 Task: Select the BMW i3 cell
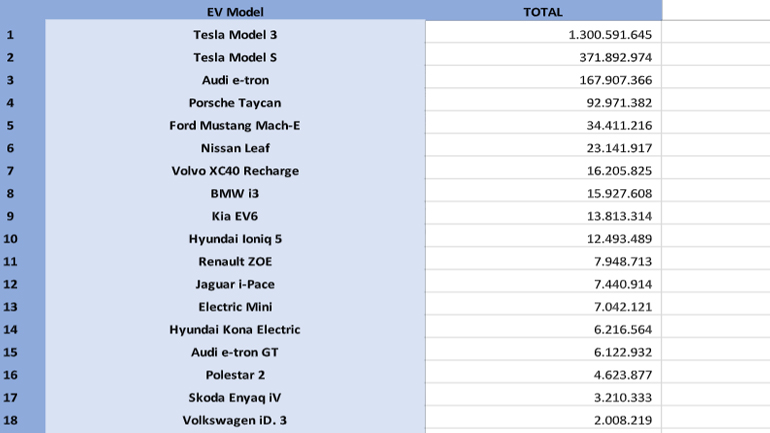[235, 194]
